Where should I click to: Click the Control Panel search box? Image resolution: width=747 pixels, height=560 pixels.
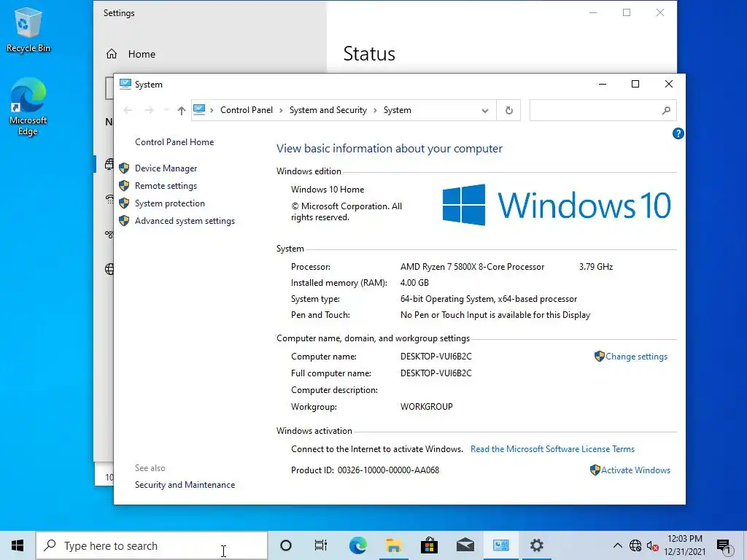(x=603, y=111)
